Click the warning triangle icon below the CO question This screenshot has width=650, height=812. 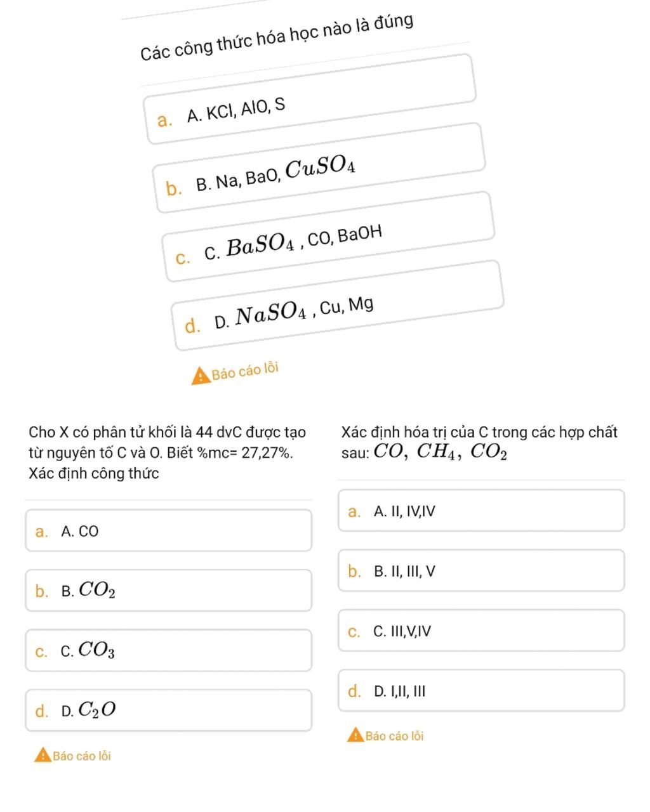click(x=43, y=756)
